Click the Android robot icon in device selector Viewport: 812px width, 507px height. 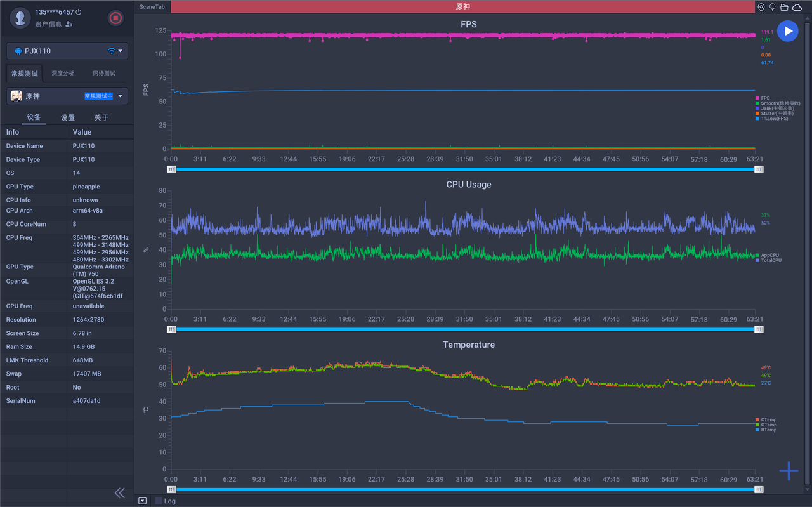[x=18, y=51]
